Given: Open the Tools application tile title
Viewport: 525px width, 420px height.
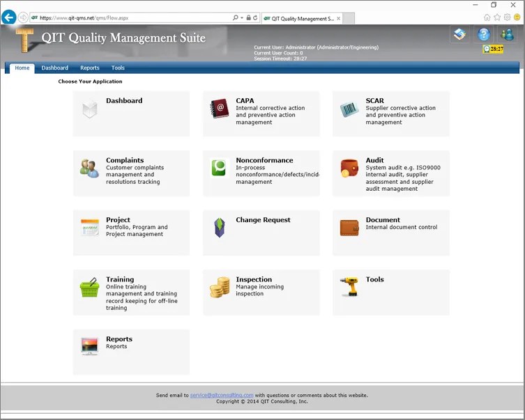Looking at the screenshot, I should click(374, 279).
